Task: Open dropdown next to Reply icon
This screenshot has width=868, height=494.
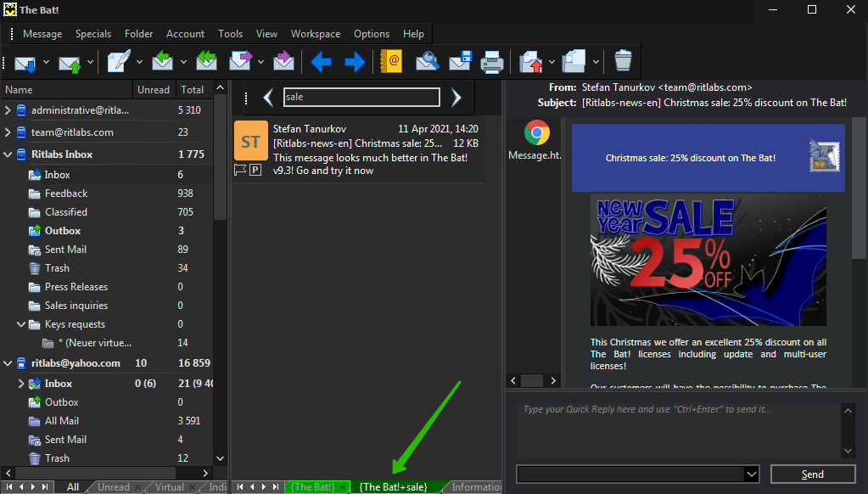Action: pyautogui.click(x=183, y=62)
